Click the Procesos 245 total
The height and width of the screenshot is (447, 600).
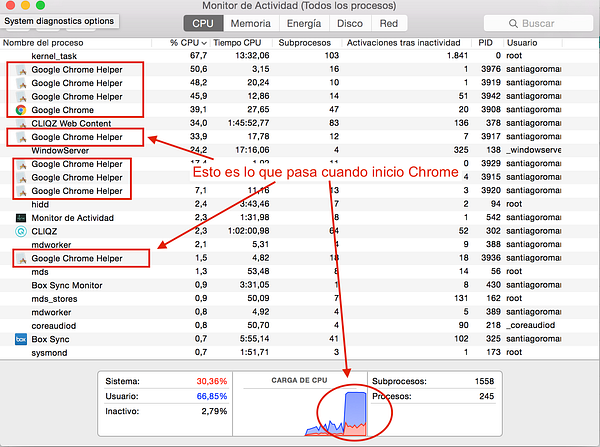(x=486, y=396)
